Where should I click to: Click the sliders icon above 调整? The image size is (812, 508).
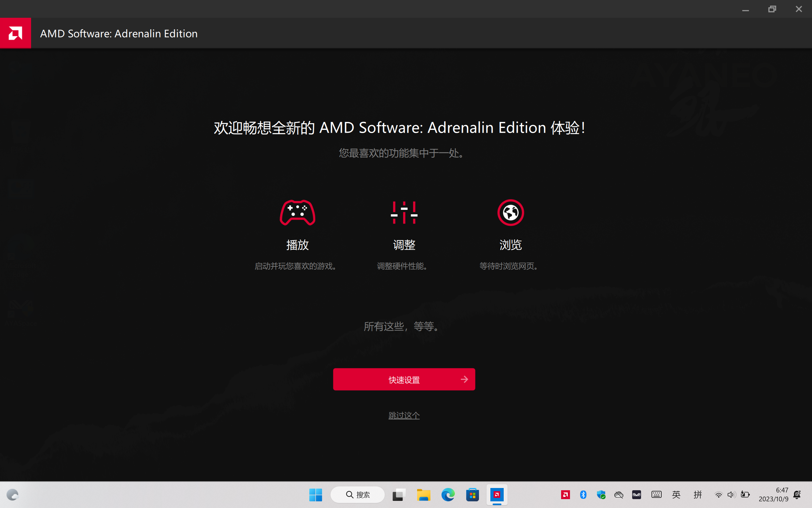(404, 213)
